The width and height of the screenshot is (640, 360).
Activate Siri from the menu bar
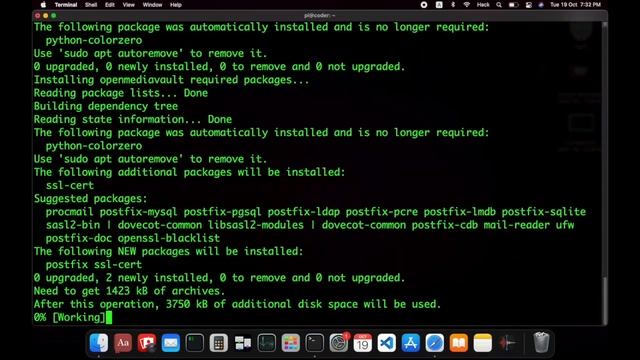click(541, 5)
